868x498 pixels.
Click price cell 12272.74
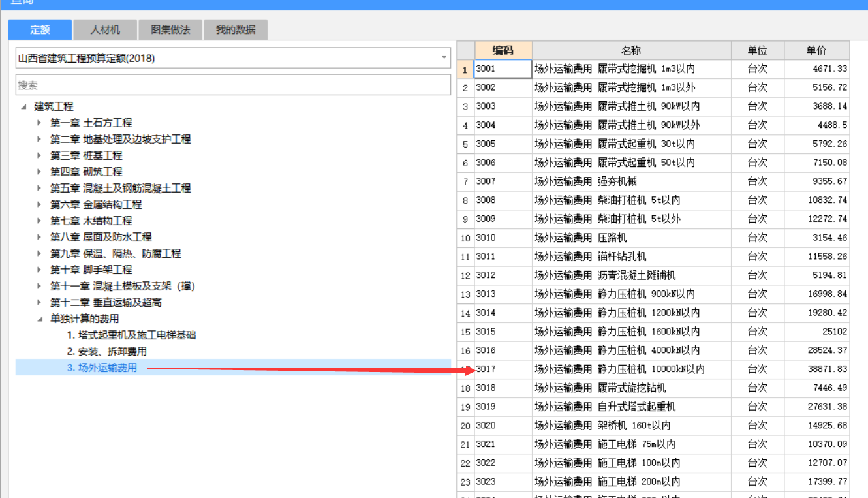(x=816, y=219)
